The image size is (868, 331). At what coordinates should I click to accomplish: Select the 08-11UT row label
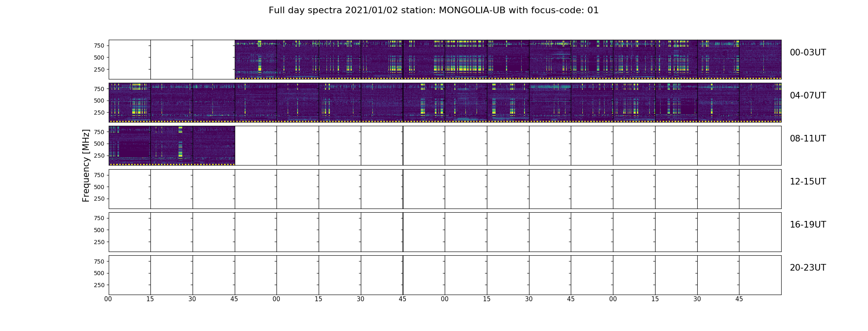pos(808,139)
